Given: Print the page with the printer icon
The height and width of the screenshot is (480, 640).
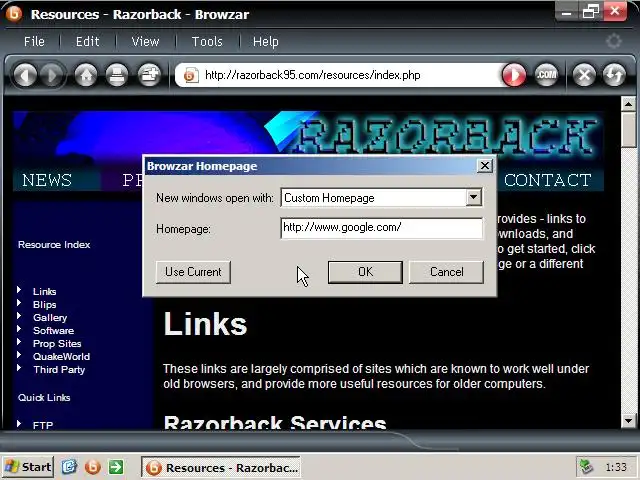Looking at the screenshot, I should (x=117, y=75).
